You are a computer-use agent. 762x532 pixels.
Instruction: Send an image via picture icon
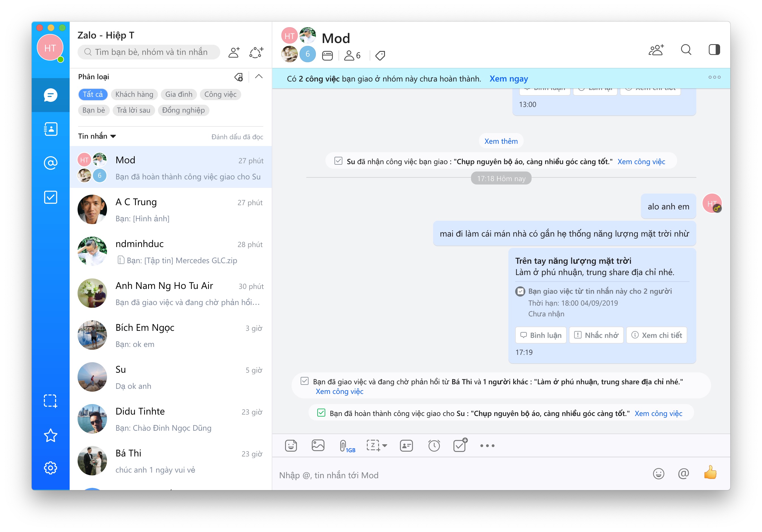318,445
